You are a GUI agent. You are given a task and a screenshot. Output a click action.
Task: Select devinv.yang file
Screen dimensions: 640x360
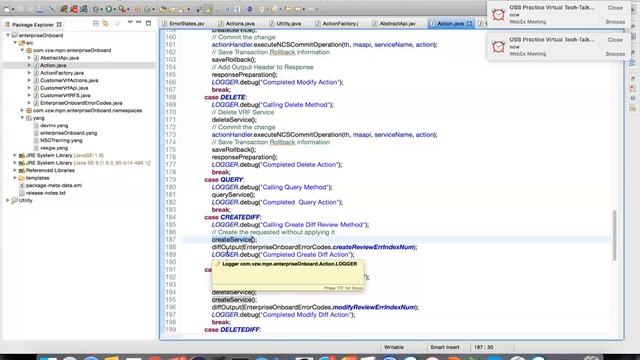[54, 125]
